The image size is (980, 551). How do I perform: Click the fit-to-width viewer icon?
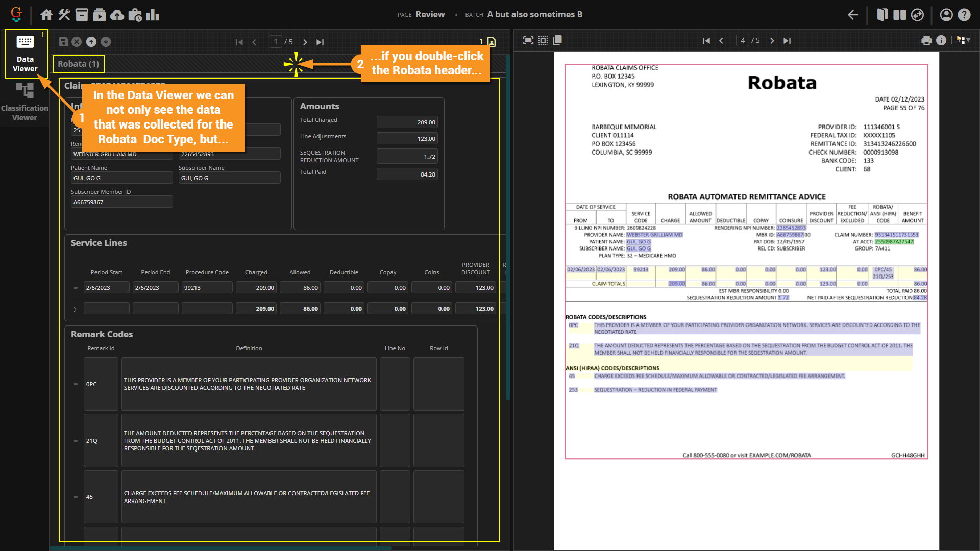pos(528,40)
